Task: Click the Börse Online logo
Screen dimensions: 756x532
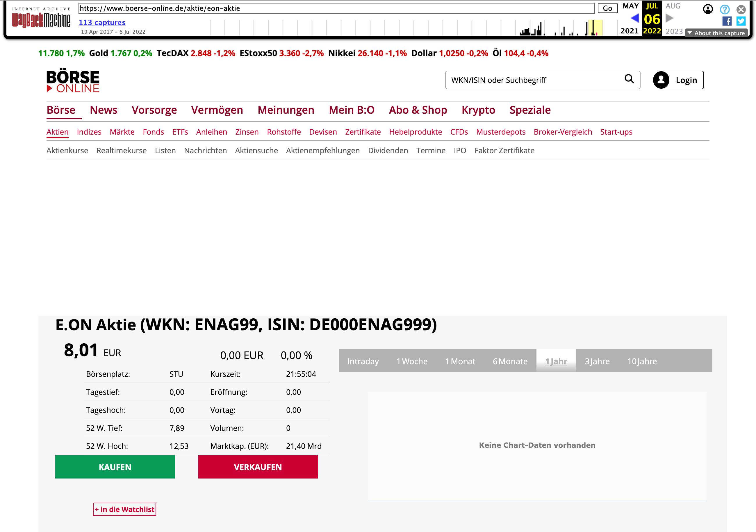Action: (73, 81)
